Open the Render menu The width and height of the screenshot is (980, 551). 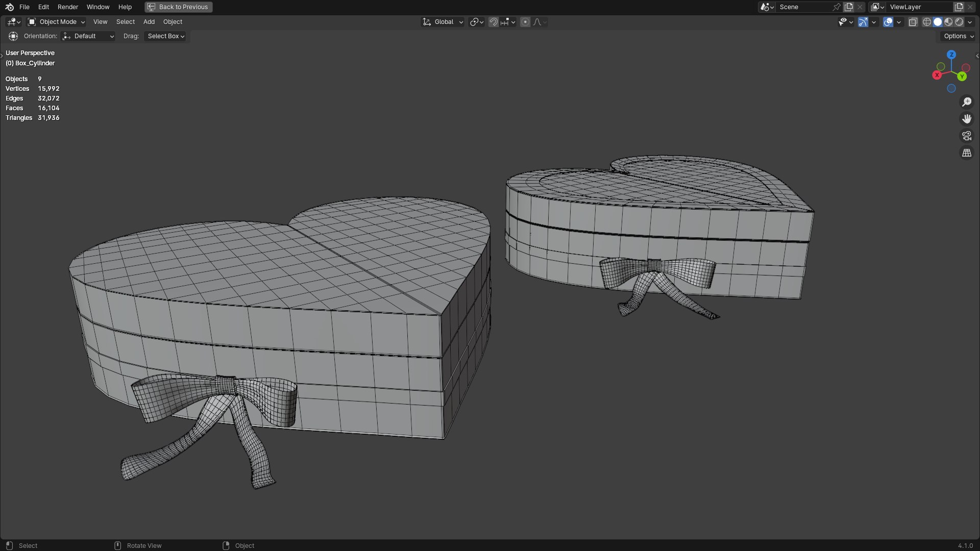tap(68, 7)
